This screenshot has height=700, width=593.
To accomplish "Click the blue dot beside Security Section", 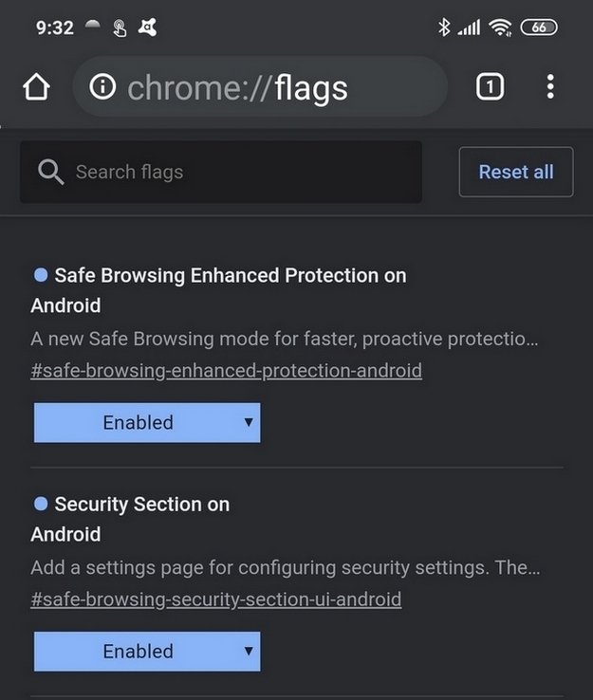I will click(x=41, y=504).
